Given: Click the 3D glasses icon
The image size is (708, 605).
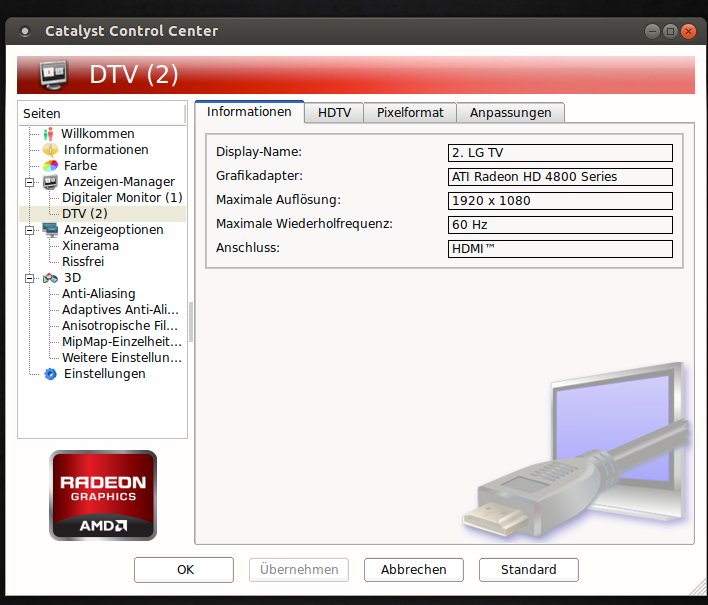Looking at the screenshot, I should click(x=50, y=278).
